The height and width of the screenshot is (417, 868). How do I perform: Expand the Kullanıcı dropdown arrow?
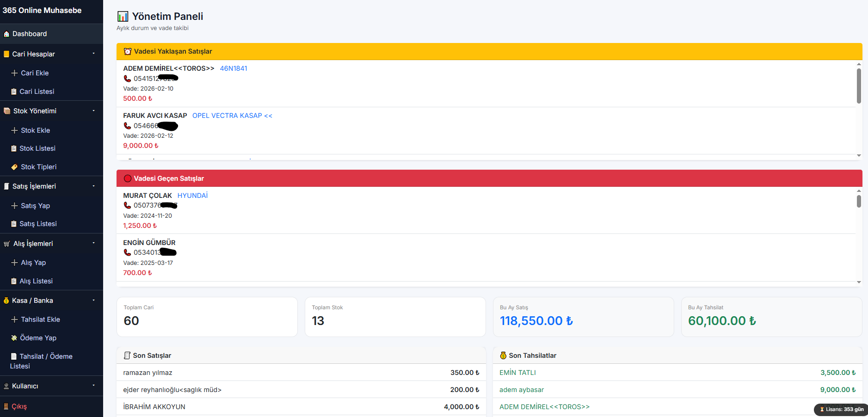(x=93, y=386)
